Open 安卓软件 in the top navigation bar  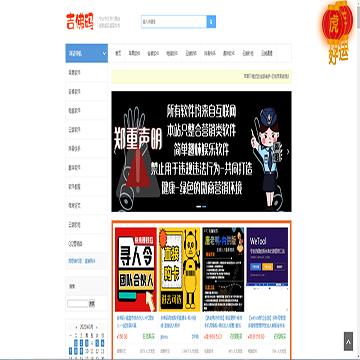click(x=153, y=53)
